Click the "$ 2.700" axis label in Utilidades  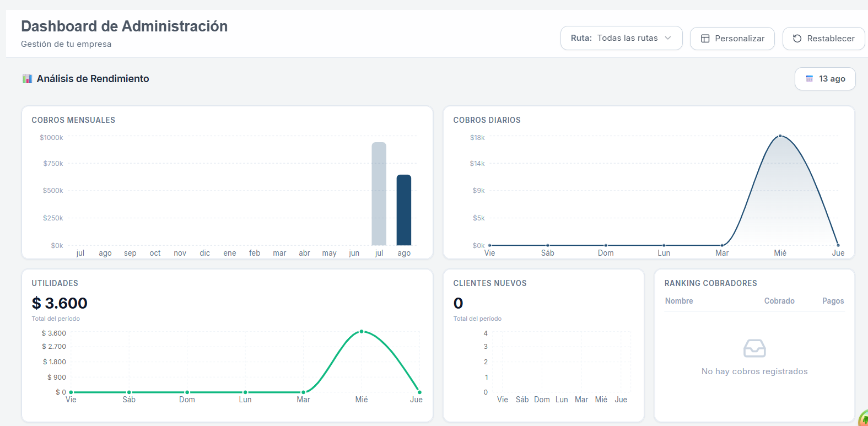[54, 347]
